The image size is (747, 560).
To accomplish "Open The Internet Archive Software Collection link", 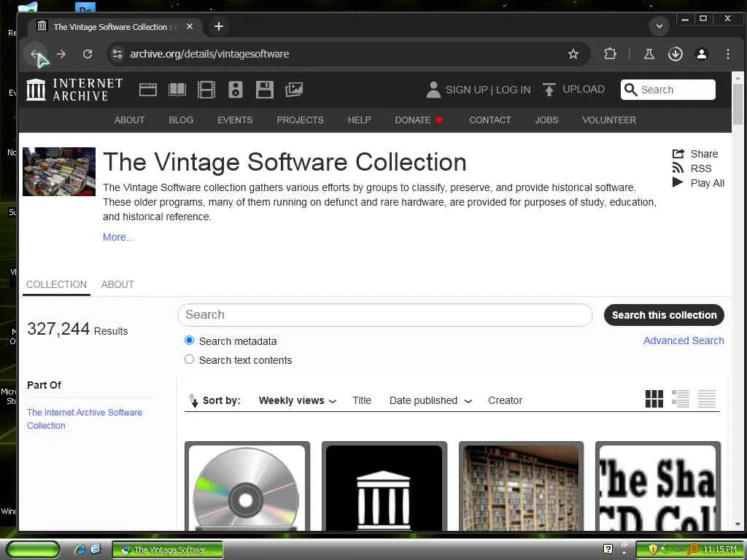I will tap(85, 419).
